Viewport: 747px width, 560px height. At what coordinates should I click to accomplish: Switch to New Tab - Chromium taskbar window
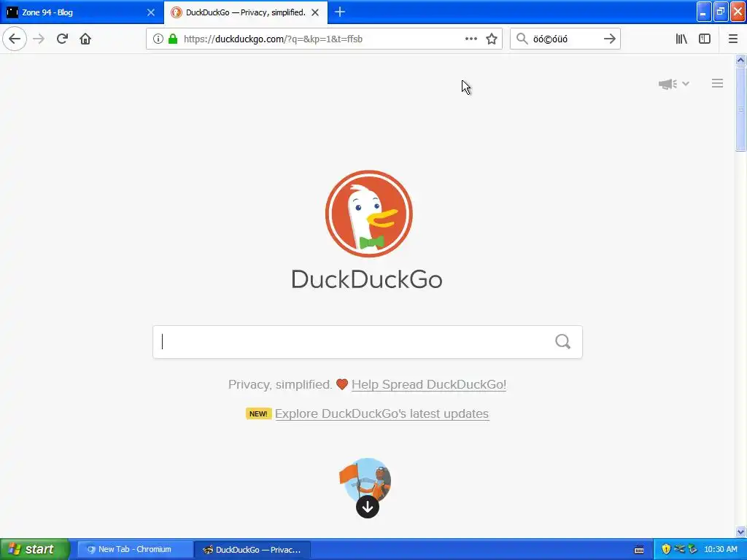[135, 549]
